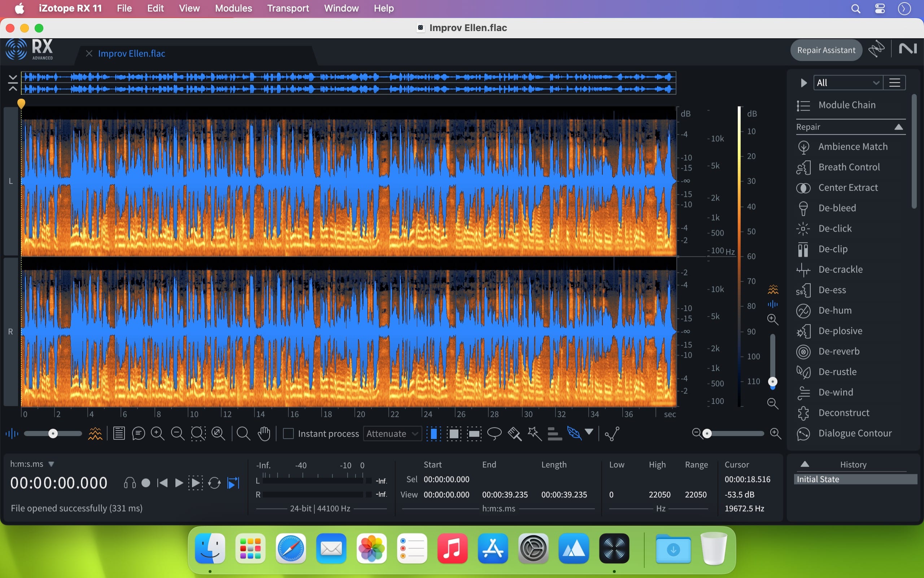Click the Native Instruments logo icon
Viewport: 924px width, 578px height.
pyautogui.click(x=908, y=49)
